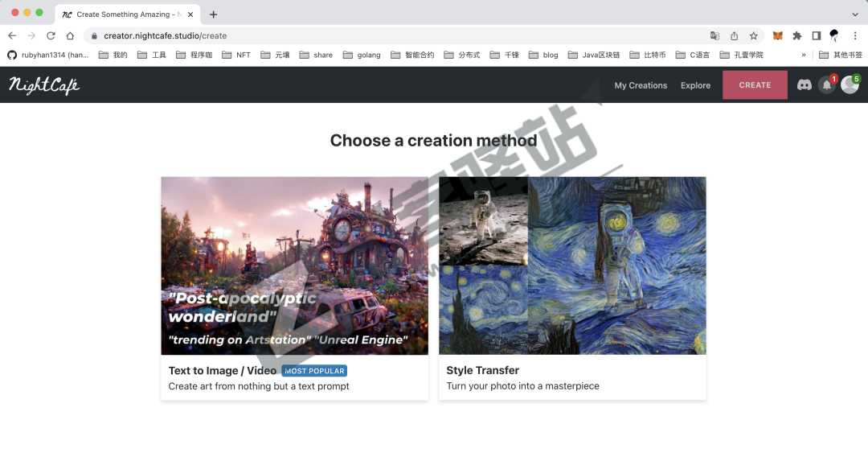Click the translate page icon
This screenshot has width=868, height=457.
pyautogui.click(x=714, y=35)
